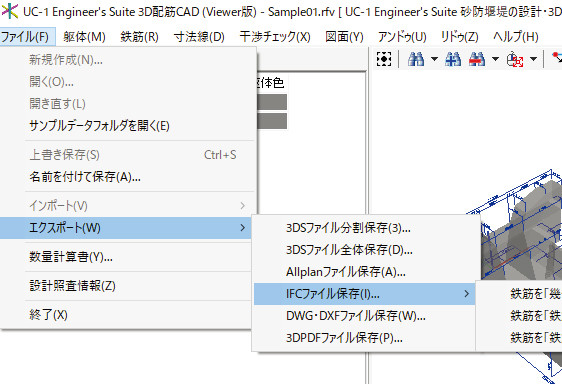Click the fit-to-view selection frame icon
The image size is (562, 384).
(384, 59)
